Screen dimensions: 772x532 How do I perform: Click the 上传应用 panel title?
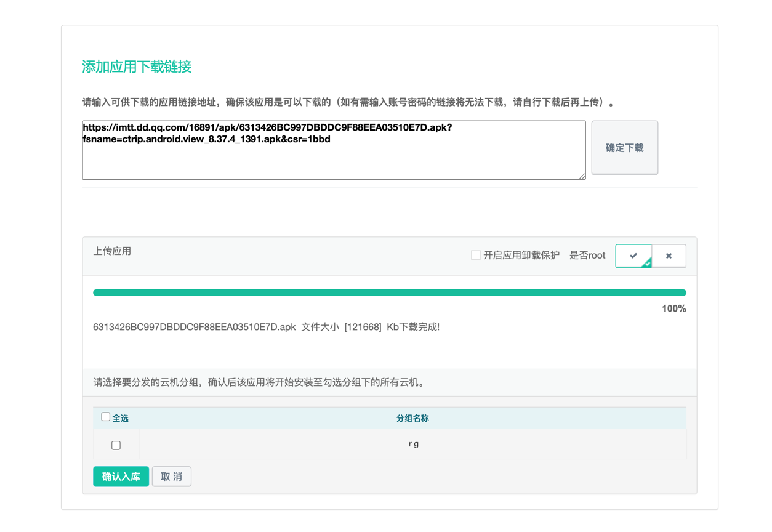tap(112, 251)
